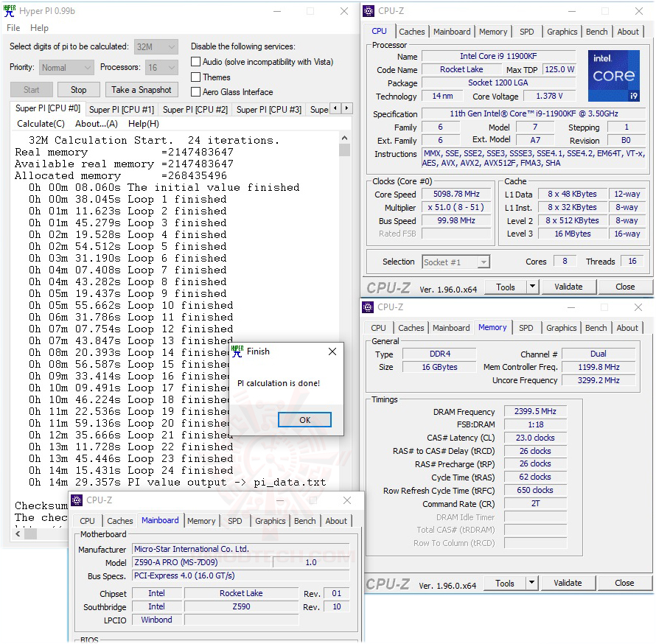Click horizontal scroll left arrow in Super PI log

(x=18, y=534)
